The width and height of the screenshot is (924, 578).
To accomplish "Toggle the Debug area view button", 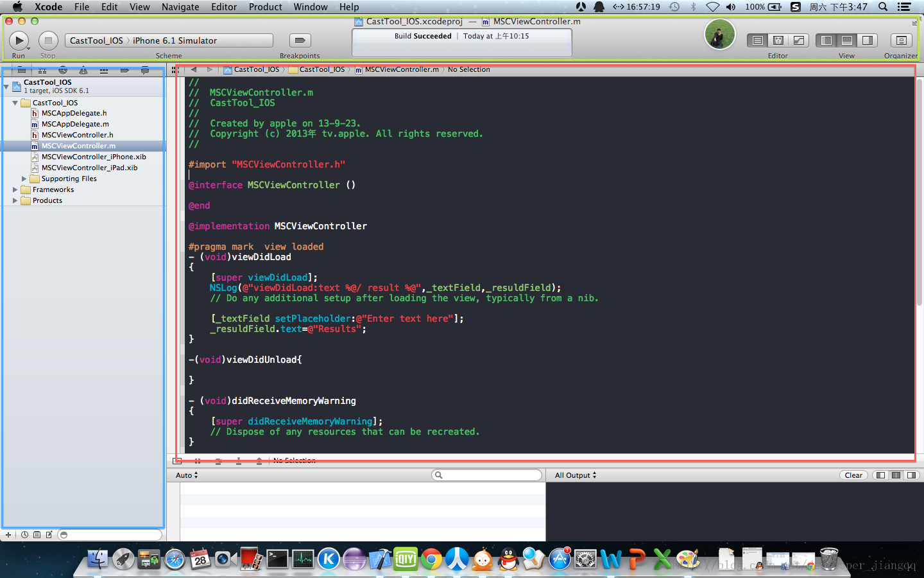I will coord(847,40).
